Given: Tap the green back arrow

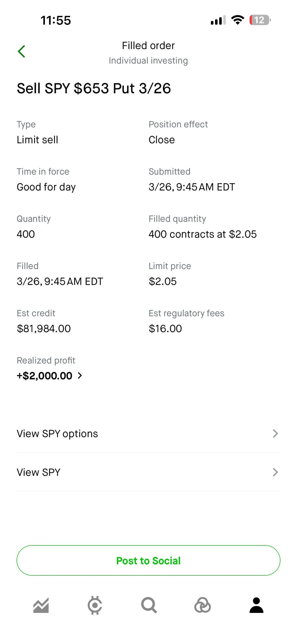Looking at the screenshot, I should tap(21, 51).
